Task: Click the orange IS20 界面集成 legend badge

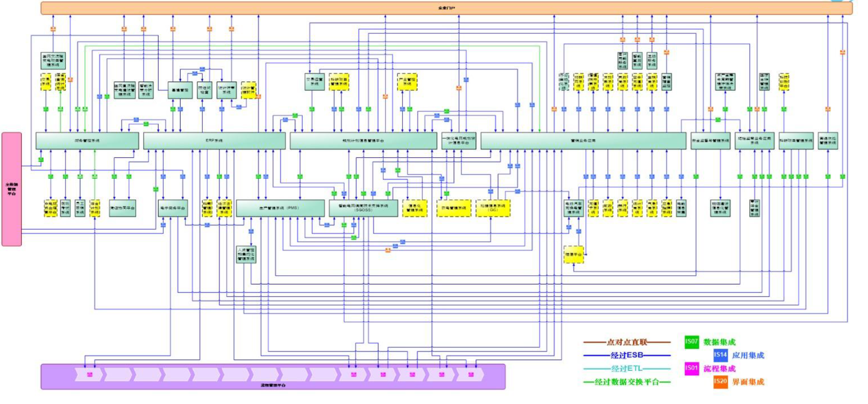Action: click(720, 382)
